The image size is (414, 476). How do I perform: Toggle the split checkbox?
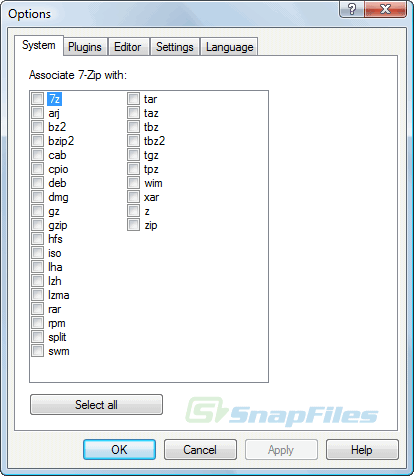click(37, 337)
